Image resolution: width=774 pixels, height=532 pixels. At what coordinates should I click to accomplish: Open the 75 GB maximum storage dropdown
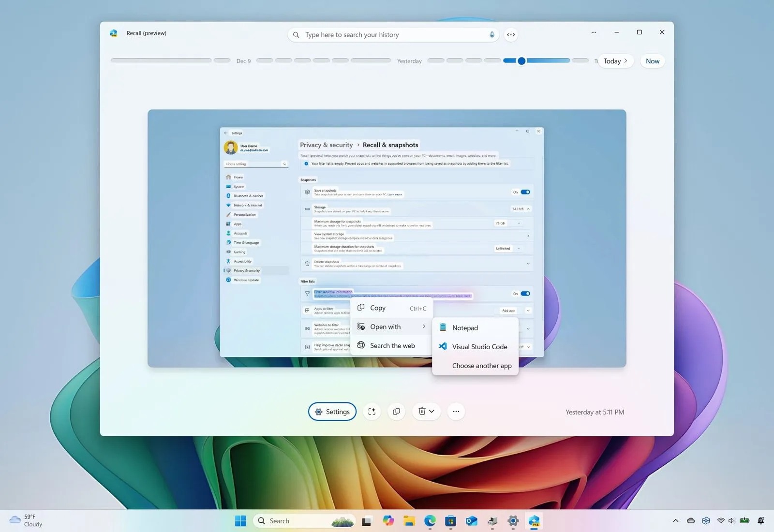click(508, 223)
